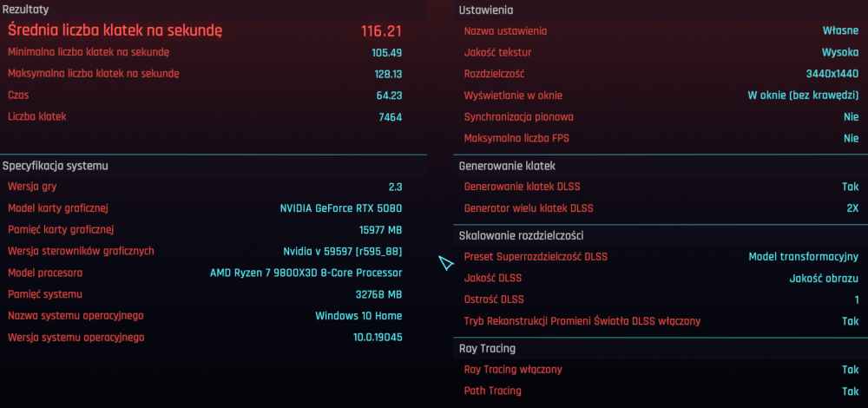Select the average FPS value 116.21

[381, 31]
